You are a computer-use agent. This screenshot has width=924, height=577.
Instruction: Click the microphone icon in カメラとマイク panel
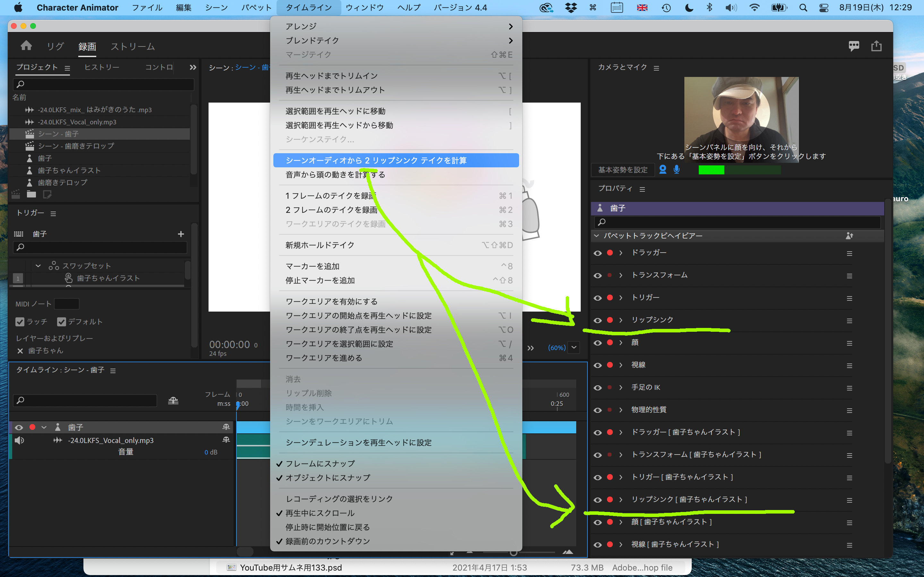(x=677, y=170)
